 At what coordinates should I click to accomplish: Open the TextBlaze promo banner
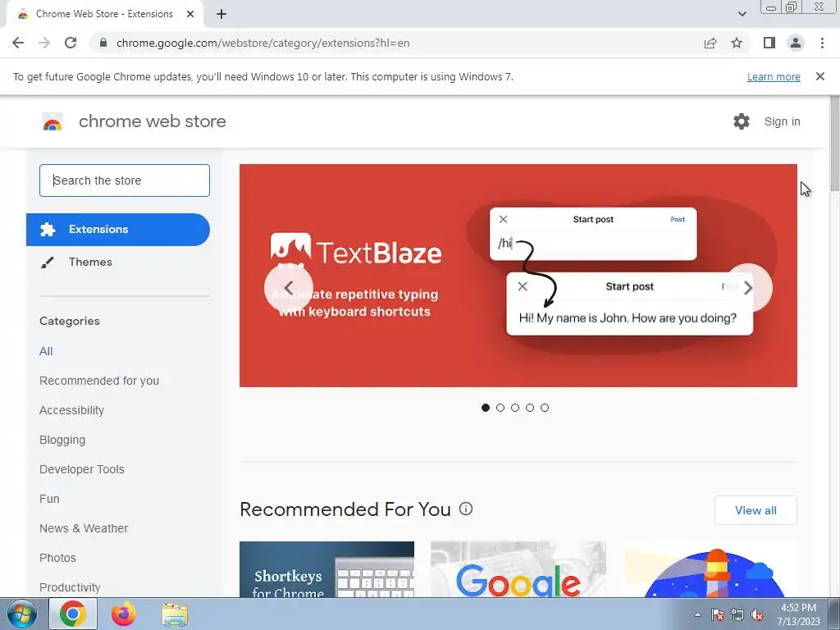click(x=518, y=276)
